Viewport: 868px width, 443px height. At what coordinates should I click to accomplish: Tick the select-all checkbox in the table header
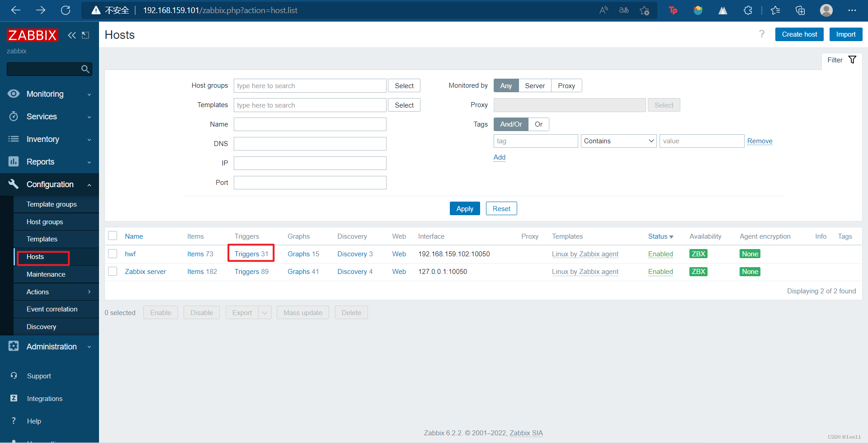click(x=113, y=236)
